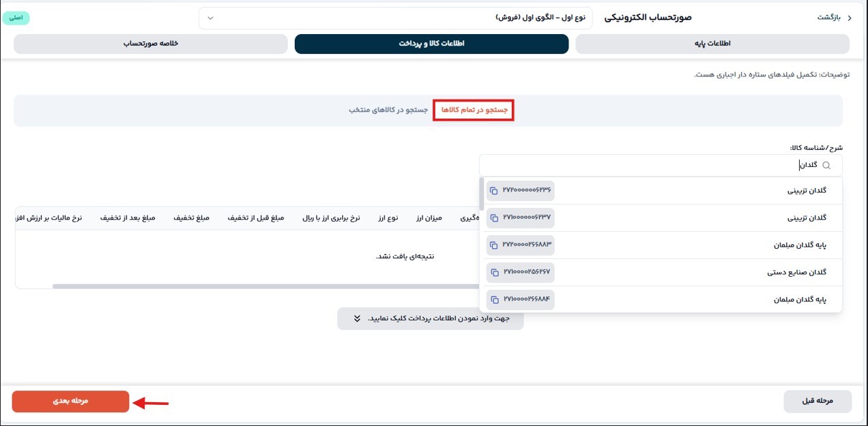Copy product ID 2720000006236
The height and width of the screenshot is (426, 868).
495,190
